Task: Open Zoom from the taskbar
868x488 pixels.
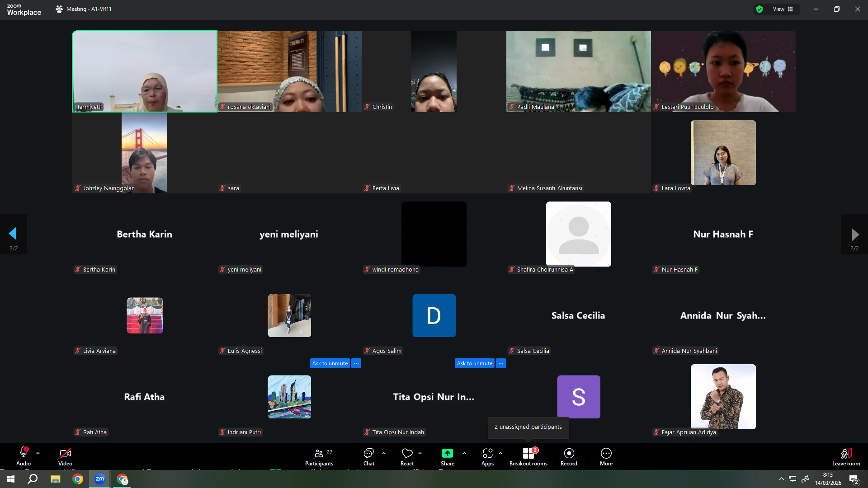Action: click(x=100, y=479)
